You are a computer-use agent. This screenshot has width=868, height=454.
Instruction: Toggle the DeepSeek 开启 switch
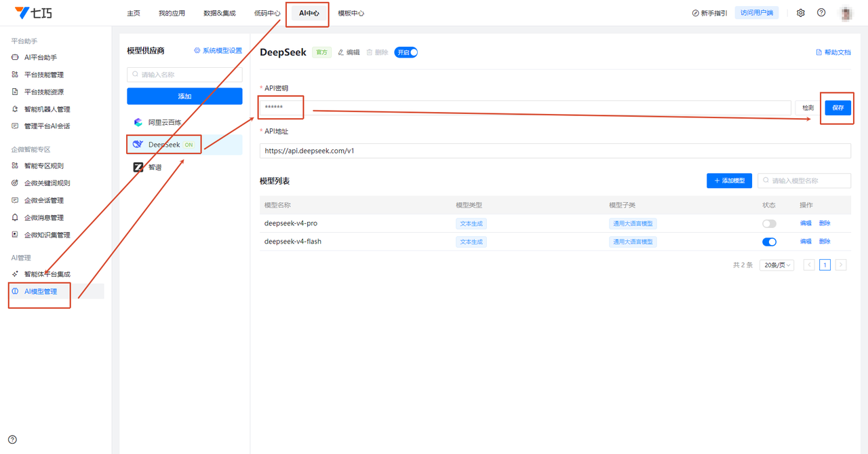406,52
